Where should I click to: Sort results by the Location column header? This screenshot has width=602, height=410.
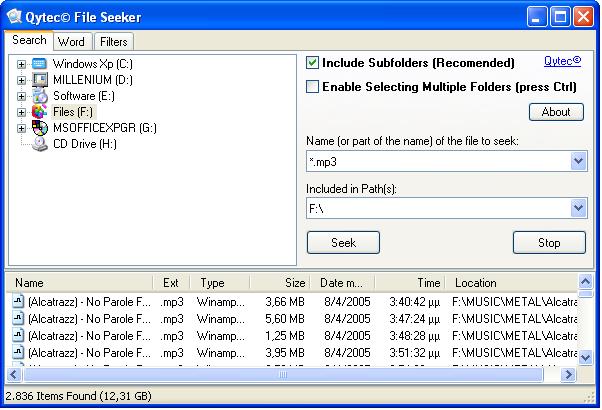pyautogui.click(x=511, y=283)
